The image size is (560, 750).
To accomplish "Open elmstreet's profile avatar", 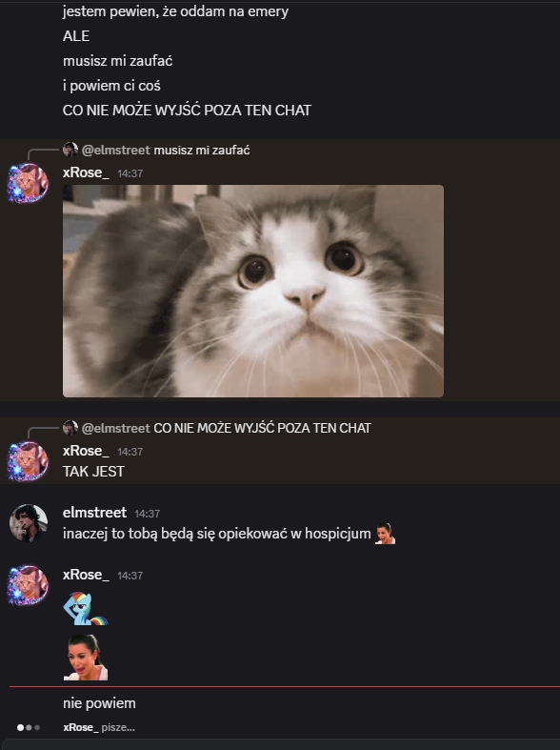I will click(29, 523).
